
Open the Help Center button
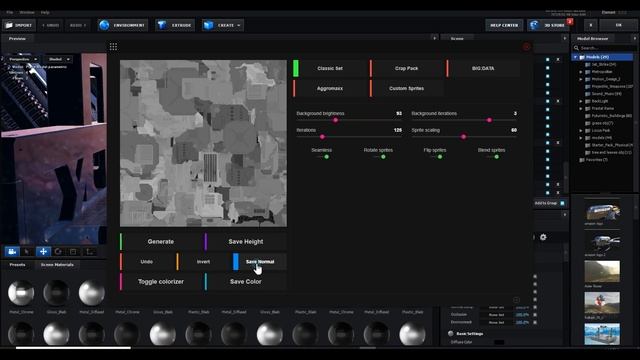(x=504, y=25)
